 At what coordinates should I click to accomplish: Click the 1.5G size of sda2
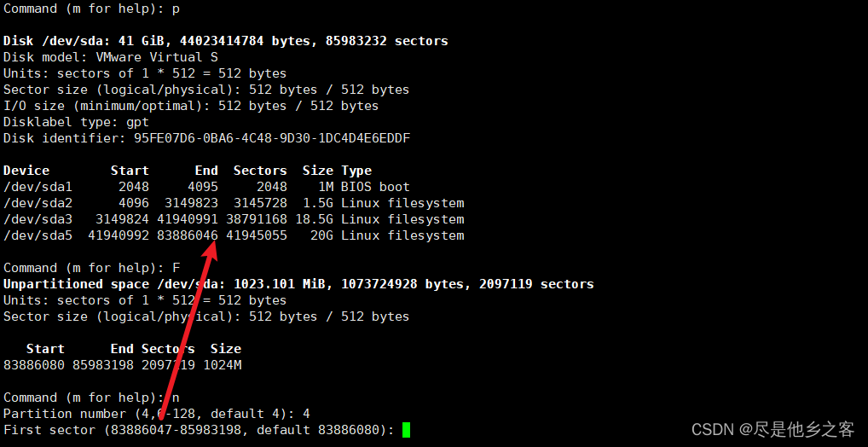tap(318, 203)
